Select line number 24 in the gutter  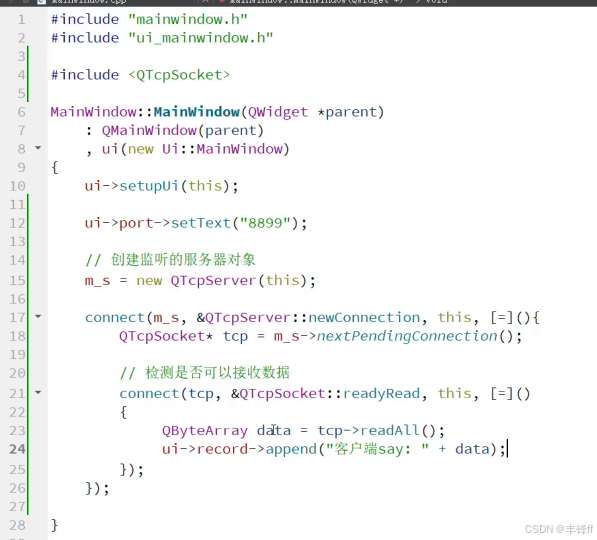pyautogui.click(x=17, y=449)
